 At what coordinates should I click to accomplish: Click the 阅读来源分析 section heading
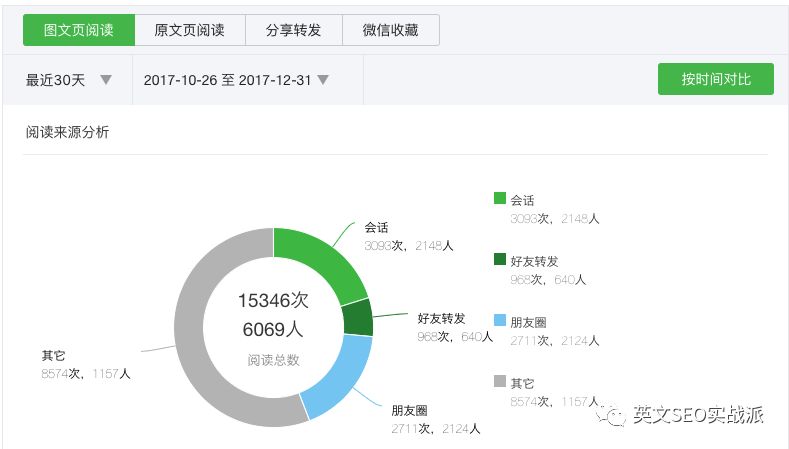pyautogui.click(x=67, y=132)
